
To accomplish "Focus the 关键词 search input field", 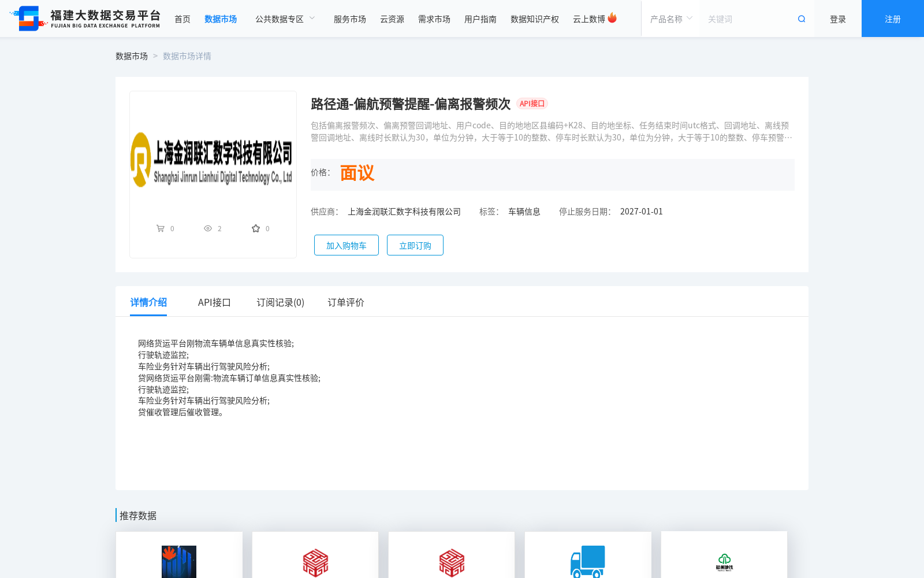I will [x=748, y=19].
